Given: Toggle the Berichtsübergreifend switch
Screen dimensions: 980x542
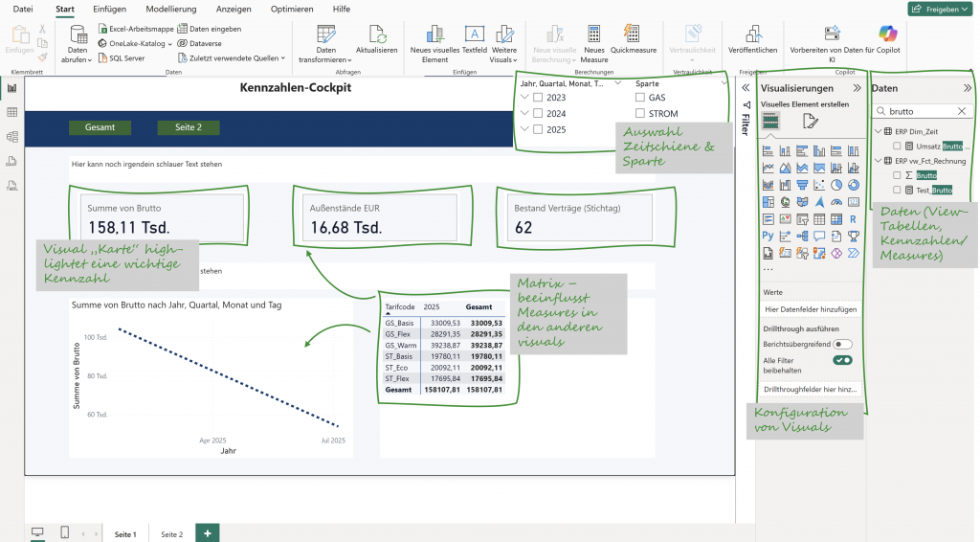Looking at the screenshot, I should point(842,343).
